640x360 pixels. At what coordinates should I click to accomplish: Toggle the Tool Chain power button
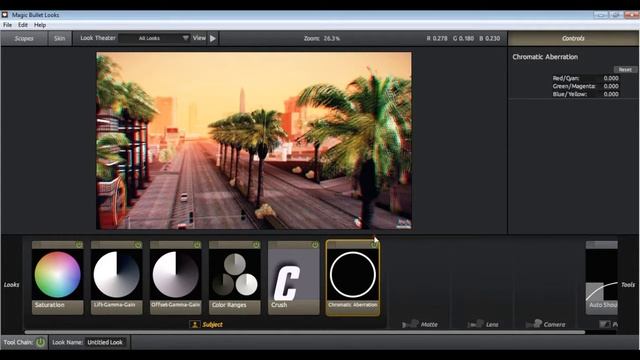click(40, 342)
